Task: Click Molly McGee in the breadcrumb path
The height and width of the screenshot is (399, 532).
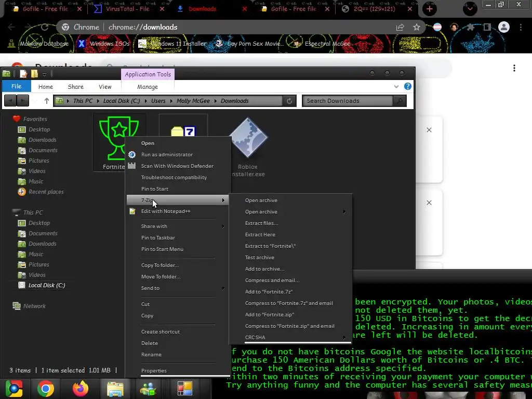Action: coord(193,101)
